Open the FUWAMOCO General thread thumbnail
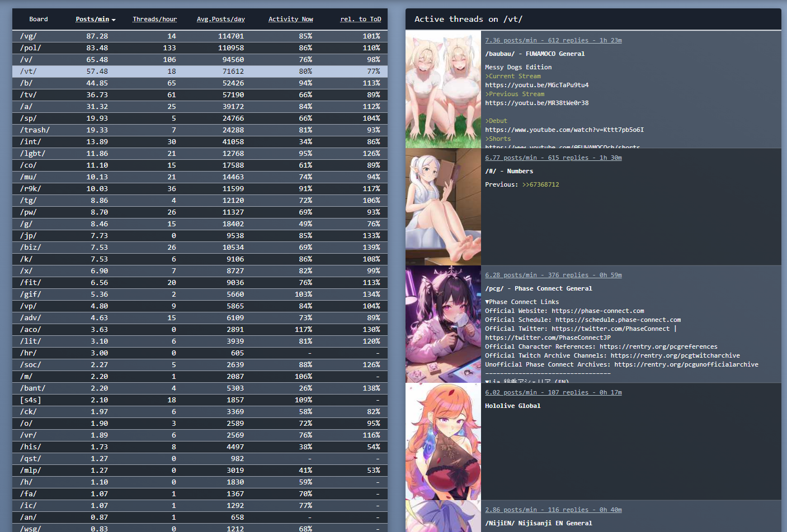 [443, 89]
